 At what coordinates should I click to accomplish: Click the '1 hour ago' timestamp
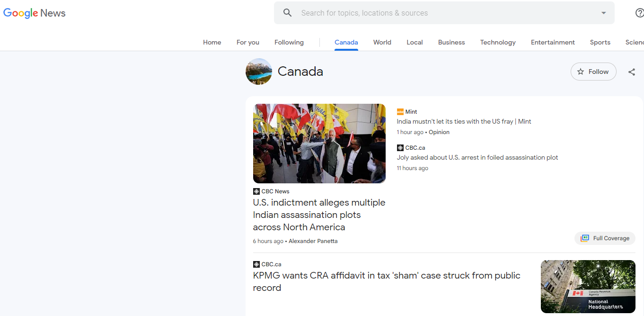[410, 132]
